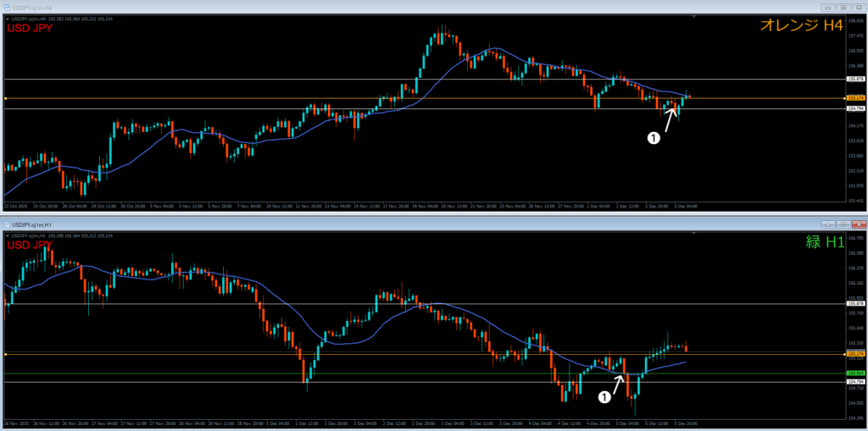Screen dimensions: 868x431
Task: Click the 5 Dec 20:00 label on H1 time axis
Action: click(x=687, y=423)
